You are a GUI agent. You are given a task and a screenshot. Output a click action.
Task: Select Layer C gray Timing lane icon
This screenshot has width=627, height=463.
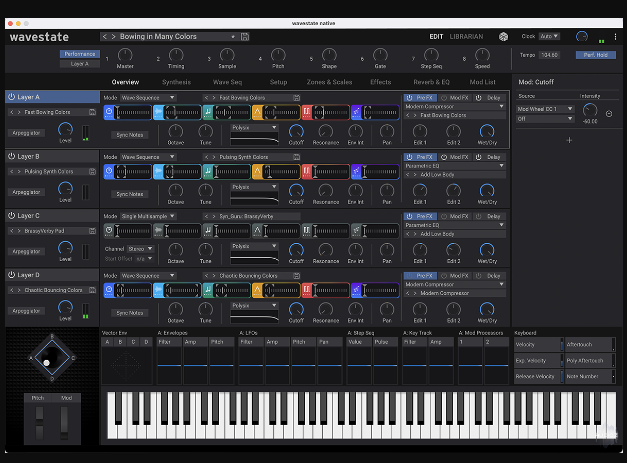[109, 231]
